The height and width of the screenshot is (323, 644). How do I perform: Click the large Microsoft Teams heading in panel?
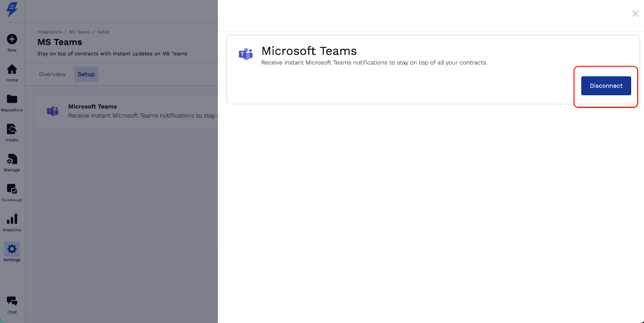click(309, 51)
